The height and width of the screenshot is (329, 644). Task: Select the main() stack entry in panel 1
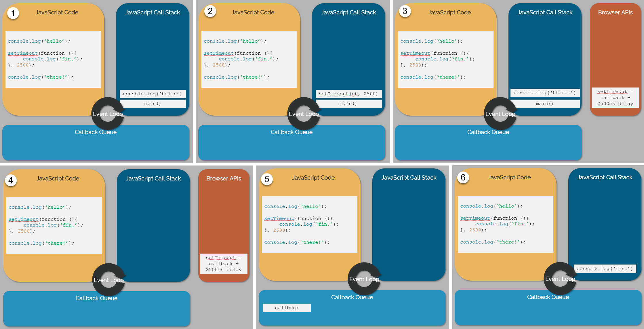(x=153, y=104)
